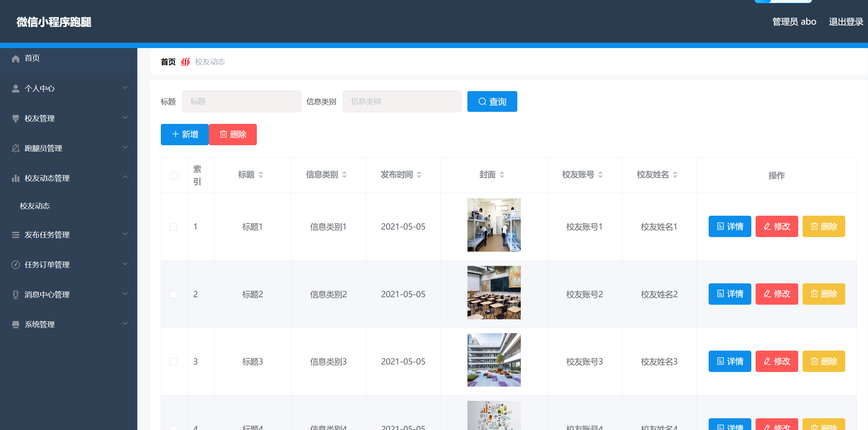Check the checkbox for row 标题1
The width and height of the screenshot is (868, 430).
pos(174,226)
